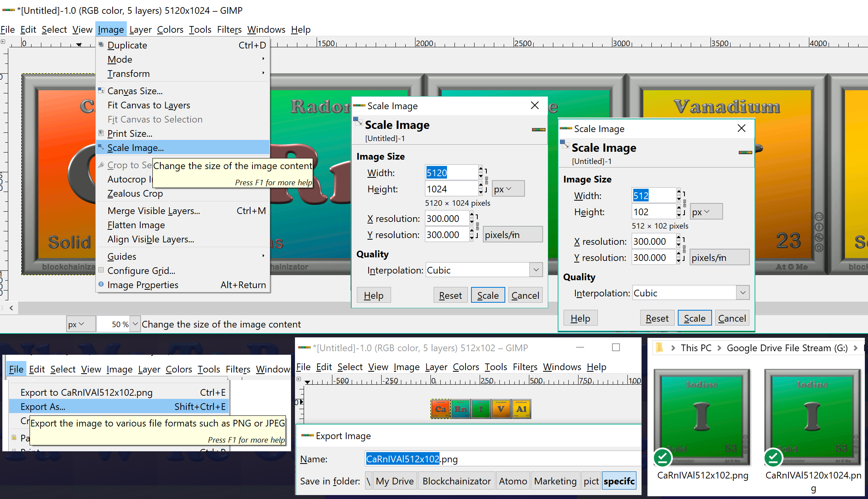
Task: Click Scale button in 5120 Scale dialog
Action: click(488, 295)
